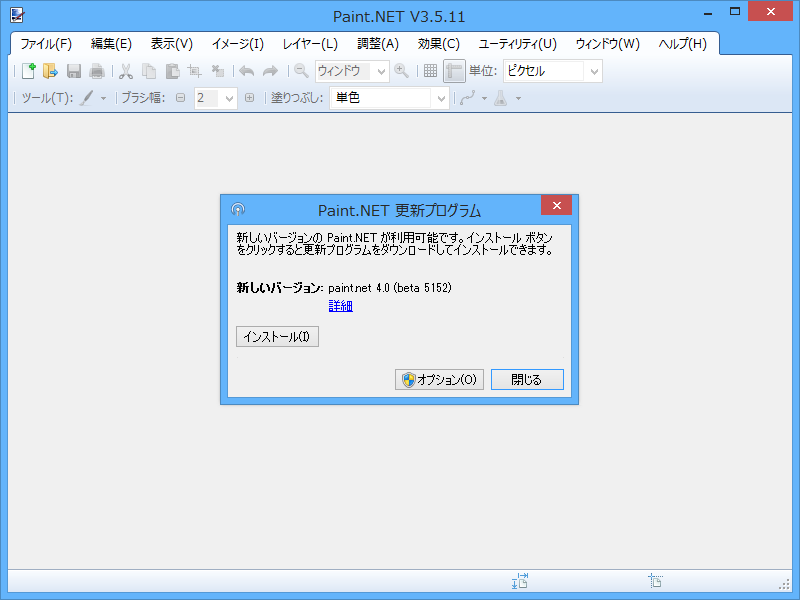Open the ユーティリティ(U) menu
The height and width of the screenshot is (600, 800).
517,44
